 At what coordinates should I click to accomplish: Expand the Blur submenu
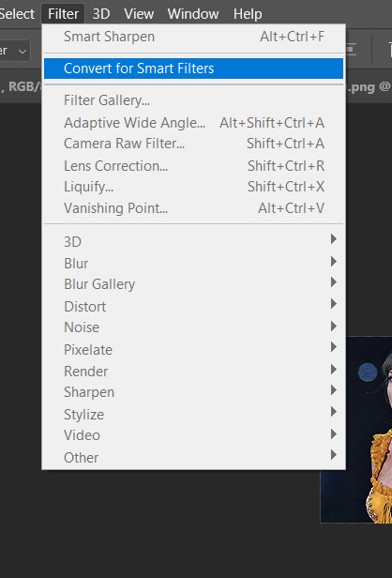pos(193,263)
